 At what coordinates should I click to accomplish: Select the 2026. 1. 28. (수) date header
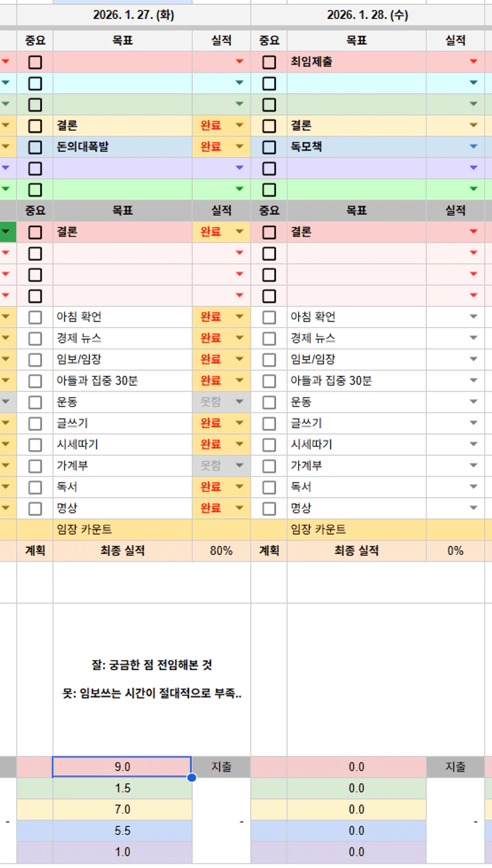tap(368, 15)
